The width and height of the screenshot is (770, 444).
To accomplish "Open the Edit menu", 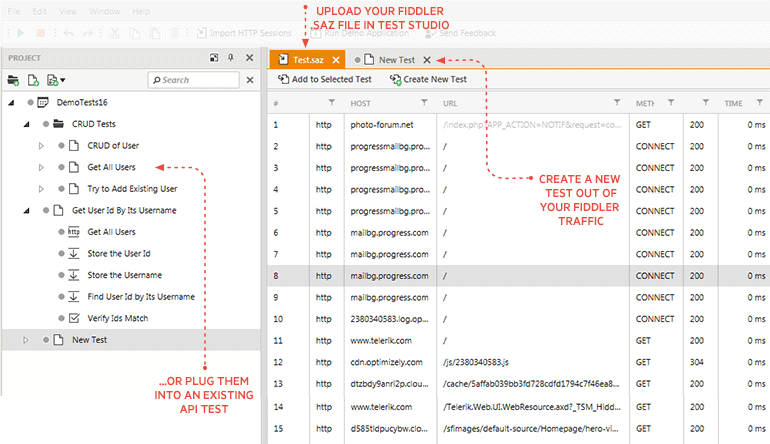I will click(x=40, y=11).
